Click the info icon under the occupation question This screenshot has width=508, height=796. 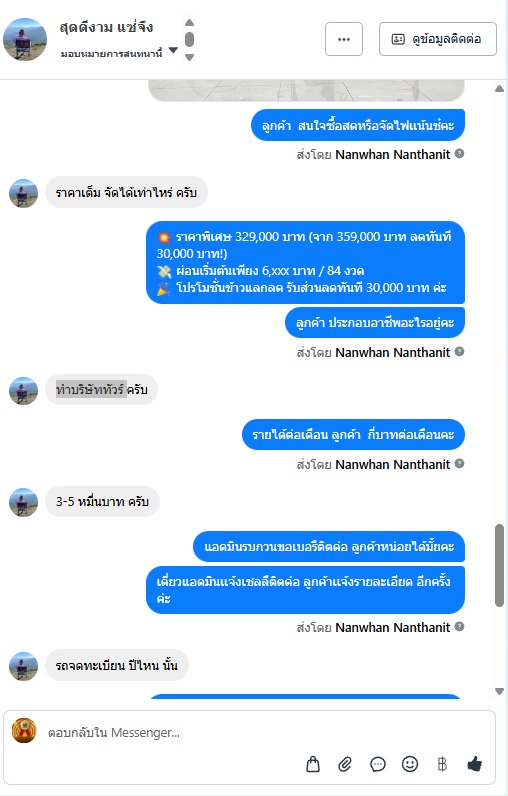tap(459, 351)
